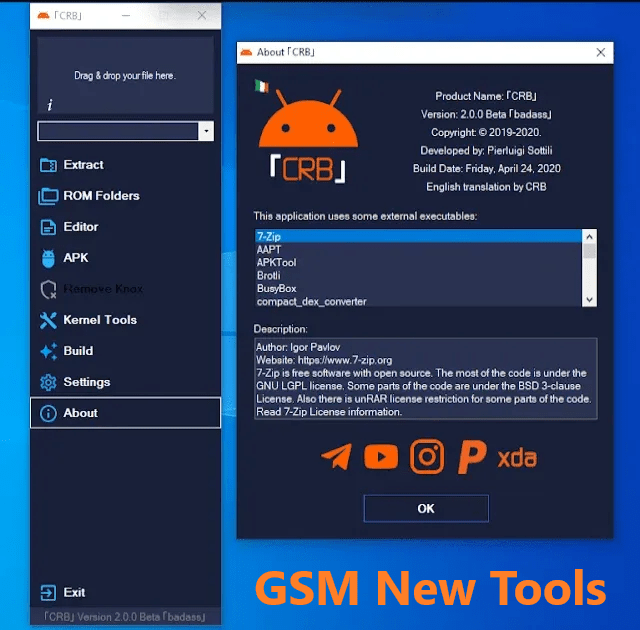Click the orange CRB android logo

point(309,136)
